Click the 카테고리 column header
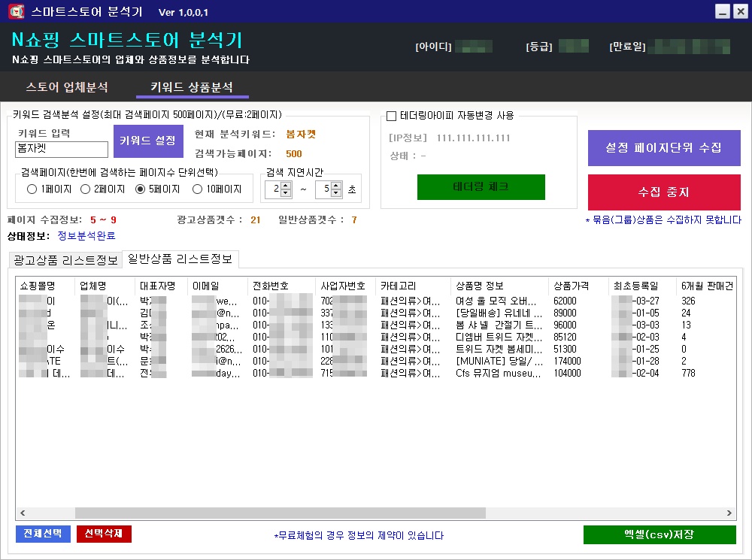This screenshot has width=752, height=560. pos(414,286)
